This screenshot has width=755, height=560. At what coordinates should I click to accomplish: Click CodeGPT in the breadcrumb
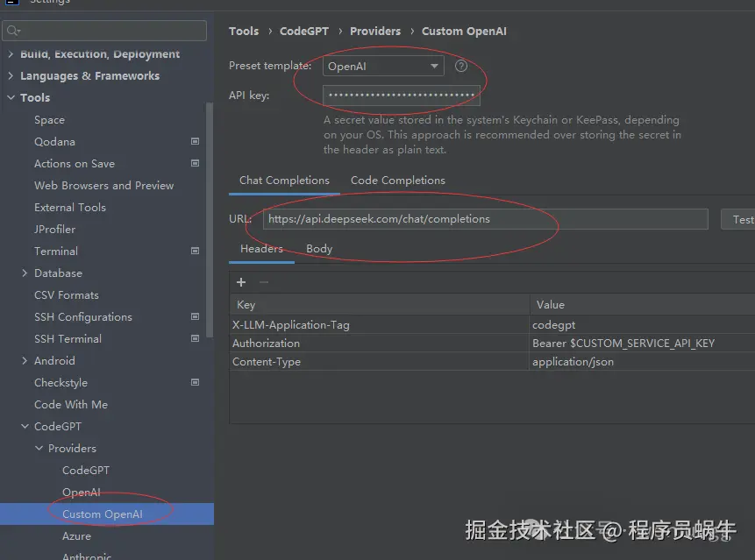pyautogui.click(x=304, y=32)
